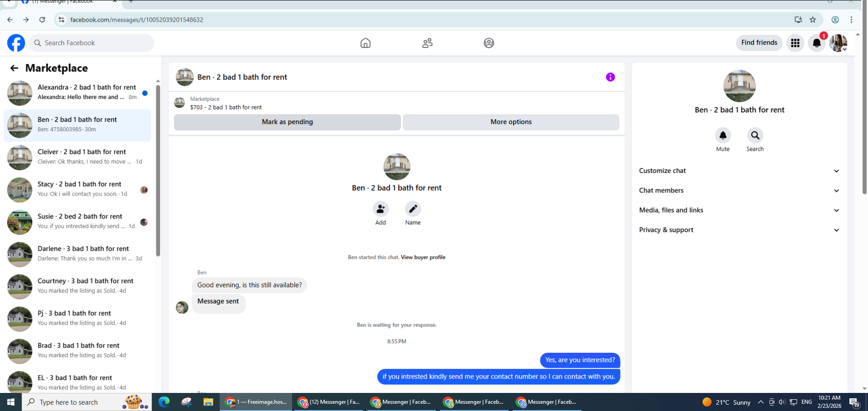The height and width of the screenshot is (411, 868).
Task: Open the Windows notification center icon
Action: [854, 402]
